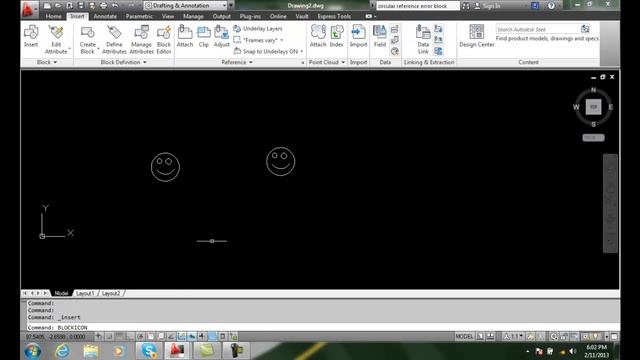
Task: Click the Autodesk Seek search icon
Action: click(x=585, y=29)
